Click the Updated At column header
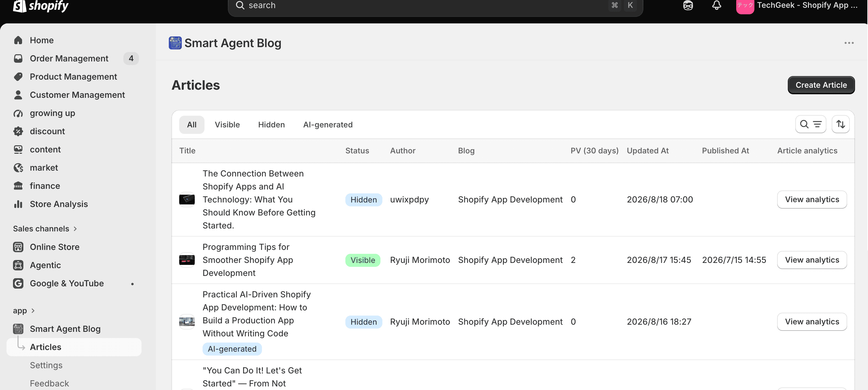The height and width of the screenshot is (390, 868). click(x=648, y=151)
